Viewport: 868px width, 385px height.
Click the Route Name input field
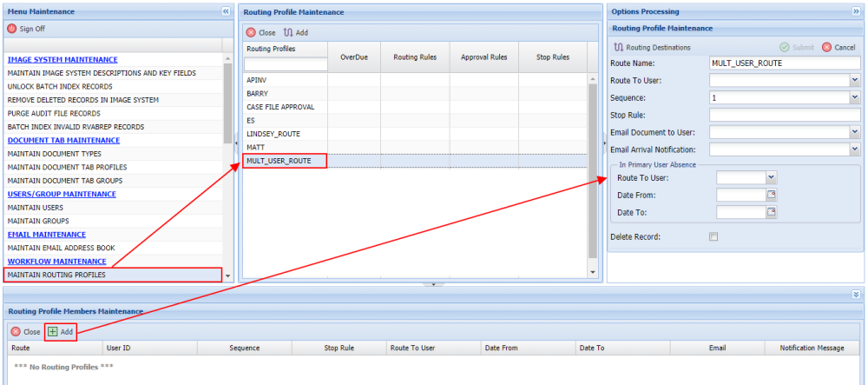785,63
